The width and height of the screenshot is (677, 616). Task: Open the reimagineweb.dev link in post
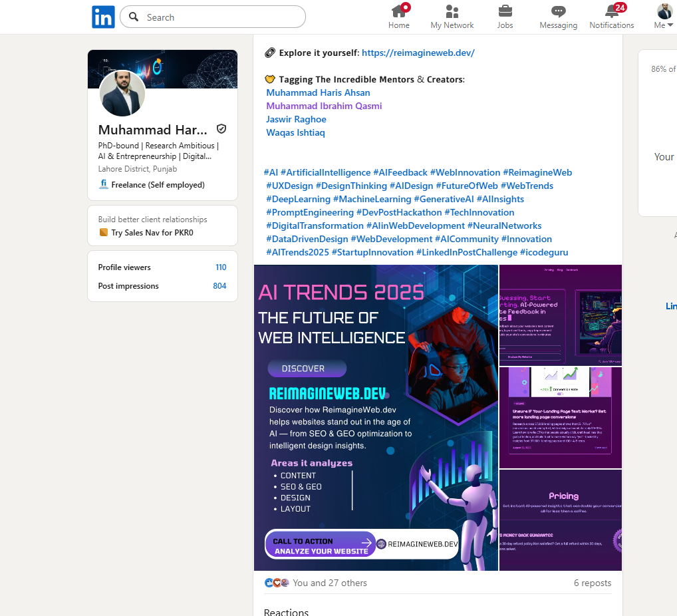click(x=418, y=53)
